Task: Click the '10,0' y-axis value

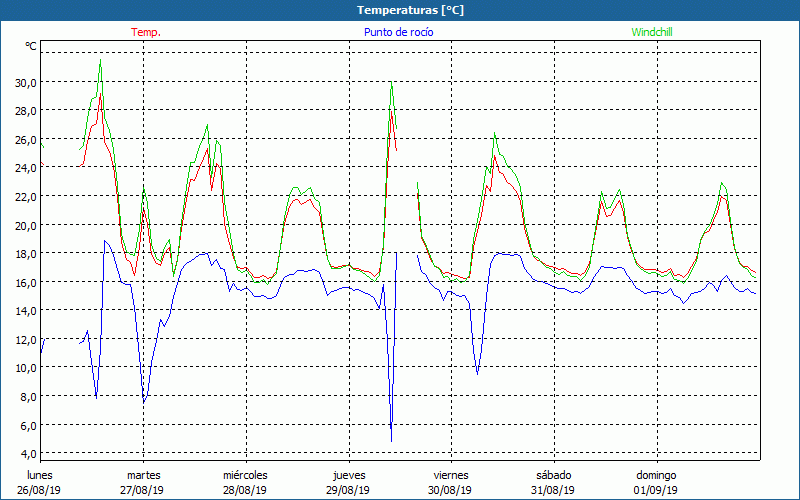Action: click(26, 368)
